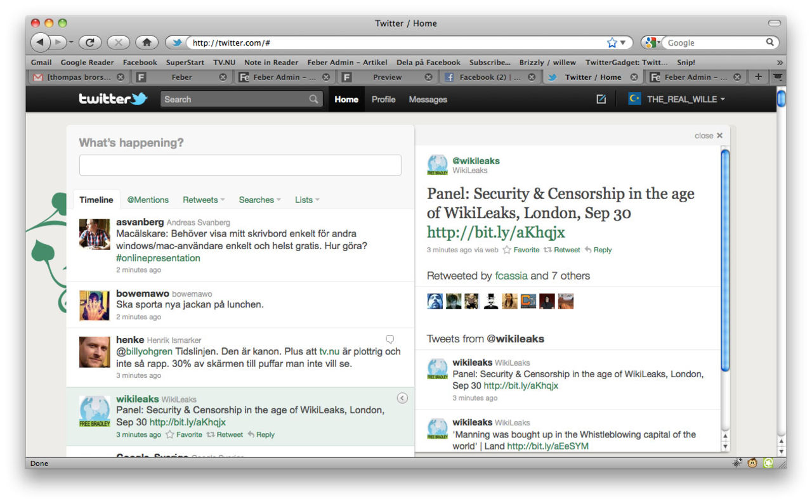Click the Firebug bug icon in status bar
812x504 pixels.
(738, 463)
